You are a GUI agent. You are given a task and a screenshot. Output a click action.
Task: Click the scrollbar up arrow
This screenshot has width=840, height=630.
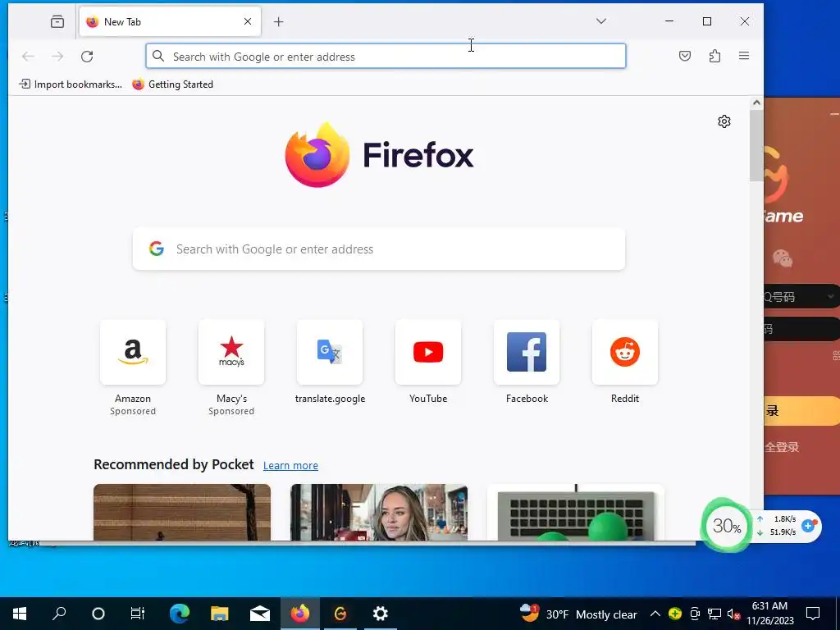(756, 103)
